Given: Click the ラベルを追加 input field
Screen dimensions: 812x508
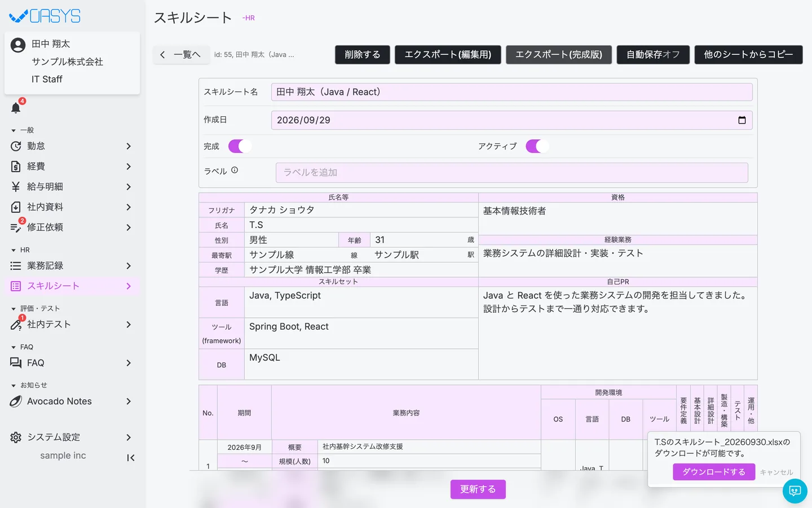Looking at the screenshot, I should (x=512, y=173).
